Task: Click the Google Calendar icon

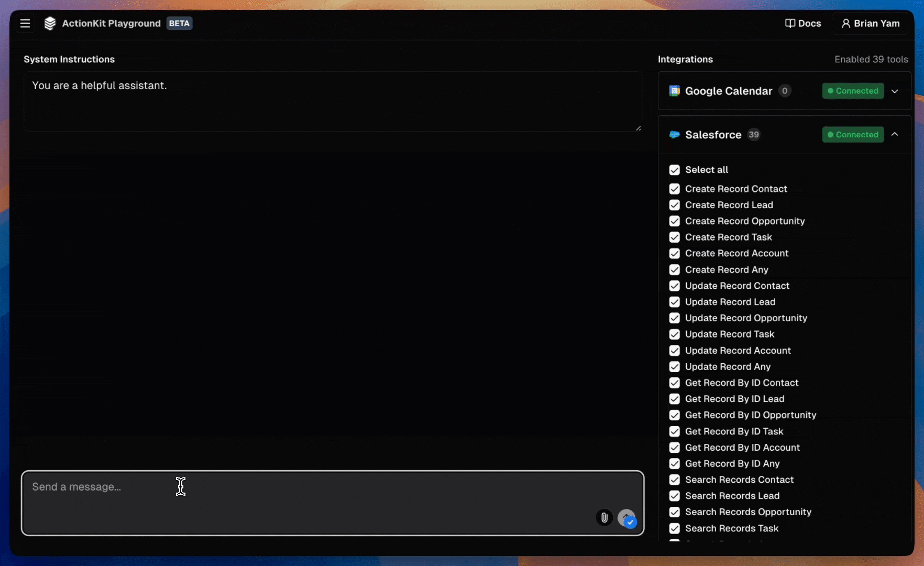Action: pos(674,91)
